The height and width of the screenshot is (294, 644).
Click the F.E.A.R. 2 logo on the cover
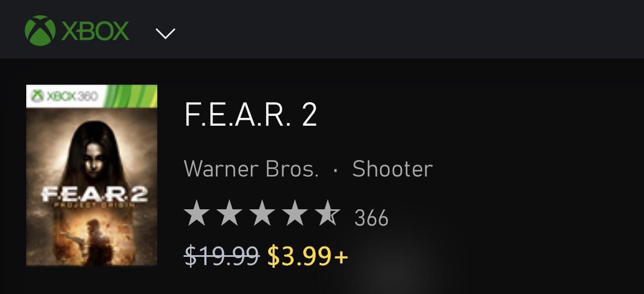[x=93, y=195]
